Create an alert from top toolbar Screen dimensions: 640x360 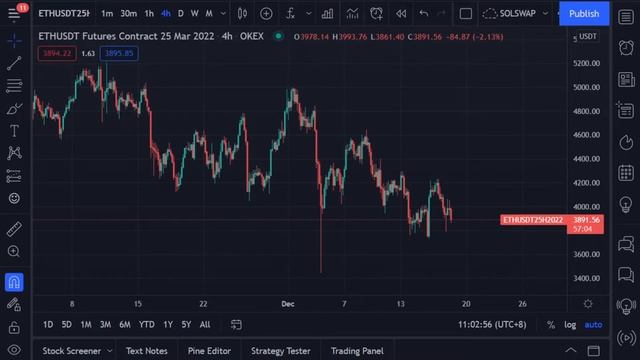(x=376, y=14)
